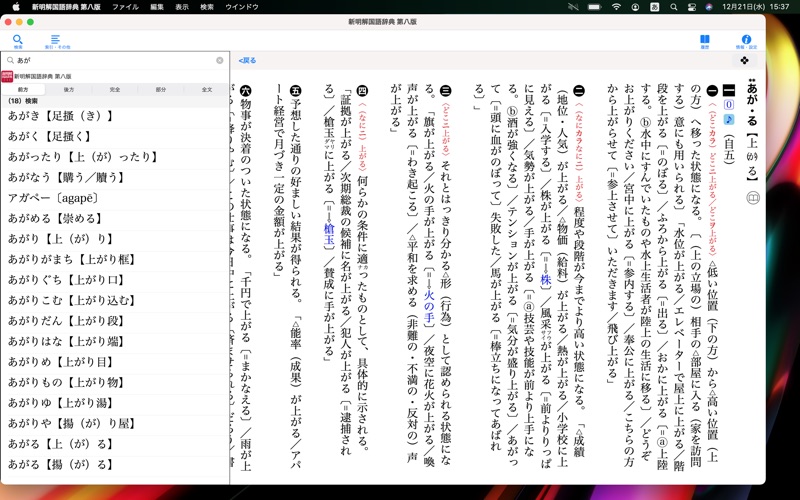
Task: Open the Apple menu
Action: [x=16, y=7]
